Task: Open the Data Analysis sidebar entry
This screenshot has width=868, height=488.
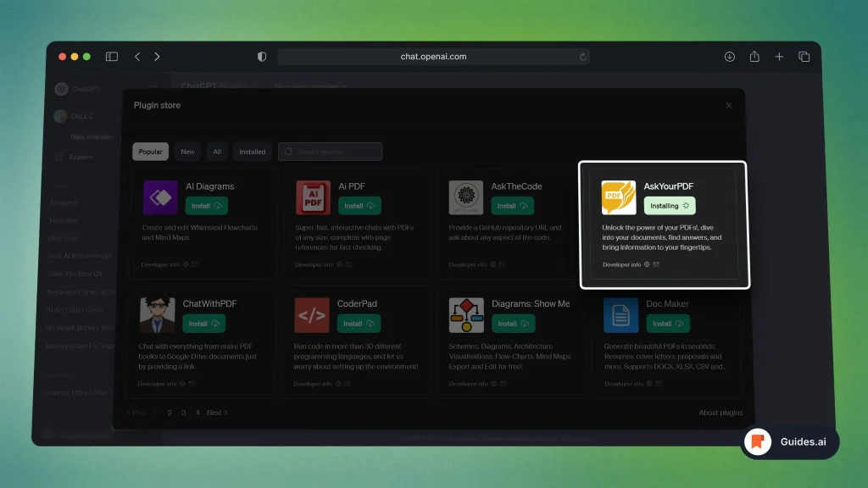Action: (x=91, y=136)
